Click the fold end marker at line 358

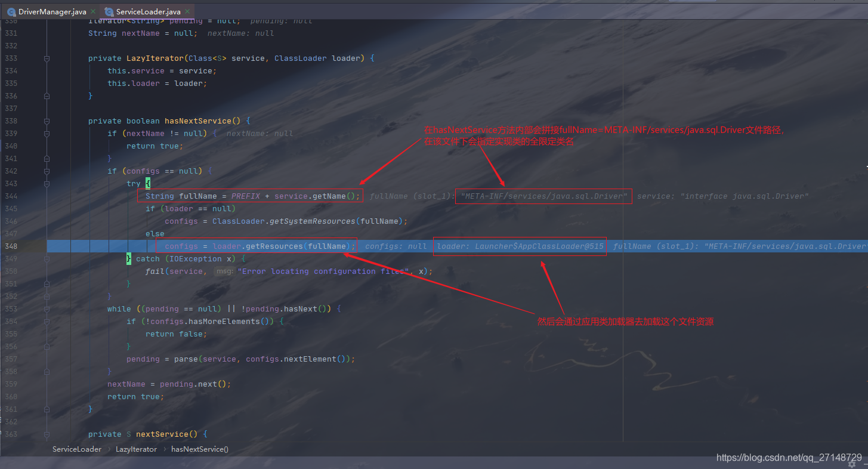(x=47, y=372)
